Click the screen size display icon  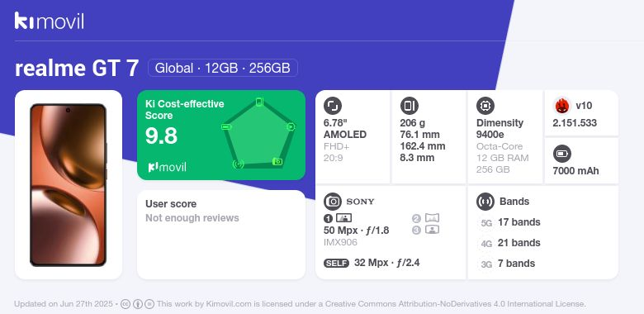click(333, 106)
